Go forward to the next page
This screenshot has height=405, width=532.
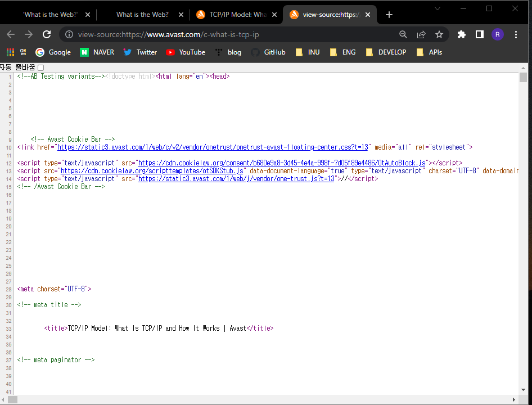tap(29, 34)
